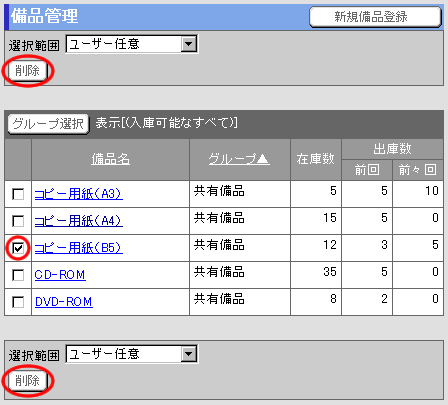Screen dimensions: 448x405
Task: Open the CD-ROM item link
Action: tap(60, 275)
